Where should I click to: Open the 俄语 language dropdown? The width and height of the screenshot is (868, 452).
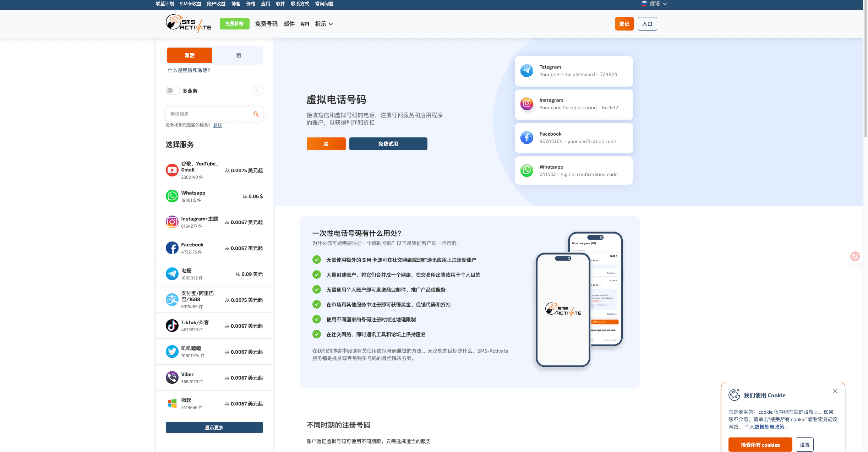tap(654, 4)
